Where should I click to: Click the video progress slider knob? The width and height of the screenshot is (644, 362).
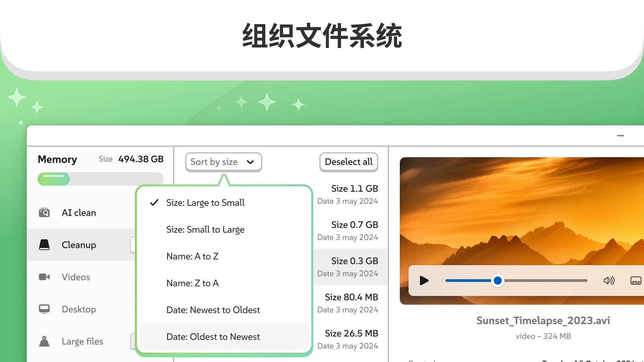(x=498, y=281)
